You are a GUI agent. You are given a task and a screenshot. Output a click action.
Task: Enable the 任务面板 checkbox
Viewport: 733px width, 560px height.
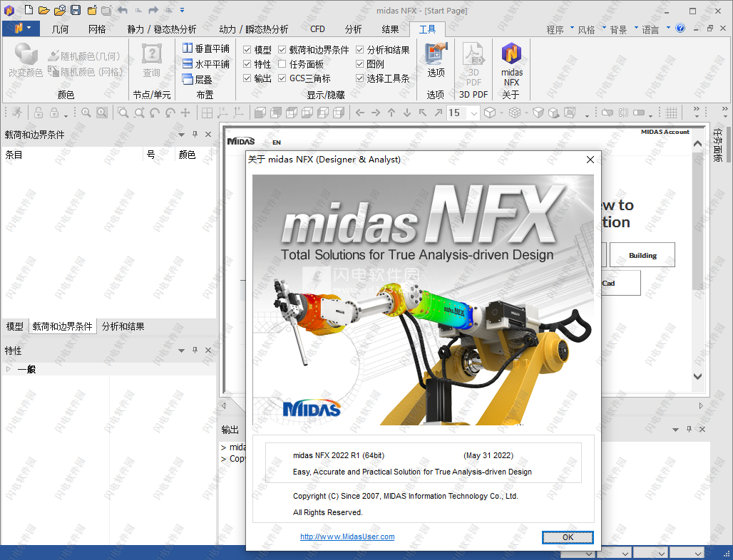click(282, 63)
